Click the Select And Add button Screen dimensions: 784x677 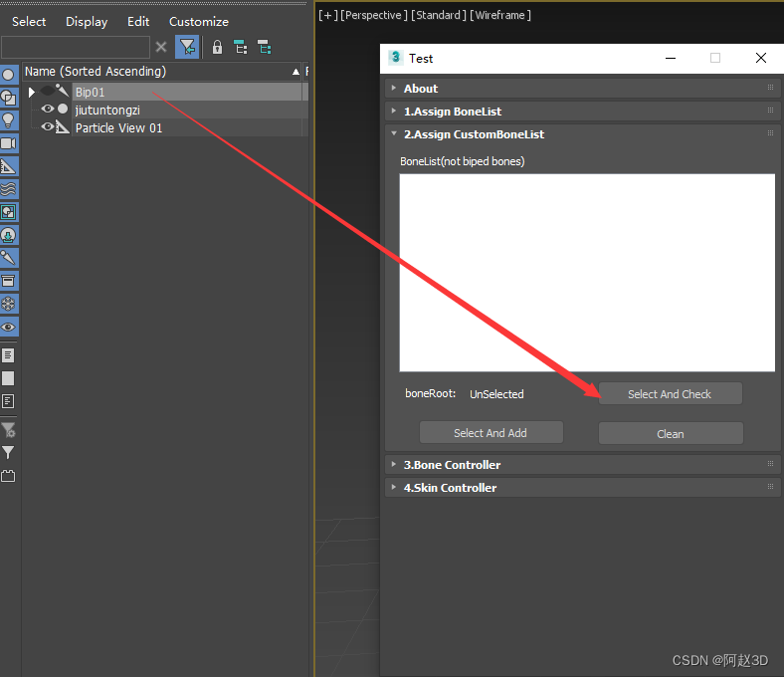click(491, 432)
